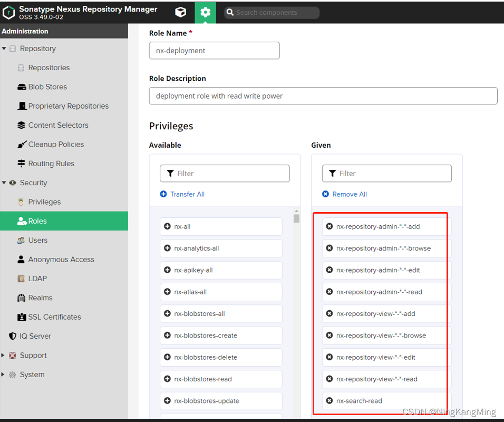This screenshot has height=422, width=504.
Task: Open the Administration gear icon
Action: [206, 12]
